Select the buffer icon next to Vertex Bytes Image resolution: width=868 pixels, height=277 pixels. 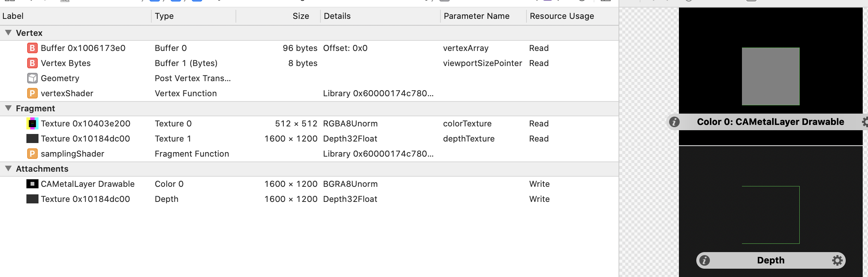pos(32,63)
